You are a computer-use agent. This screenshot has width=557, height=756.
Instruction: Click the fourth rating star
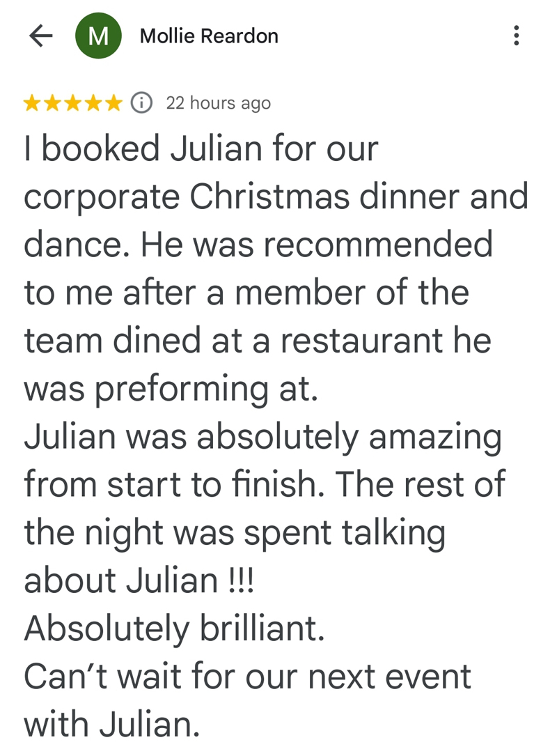point(93,104)
